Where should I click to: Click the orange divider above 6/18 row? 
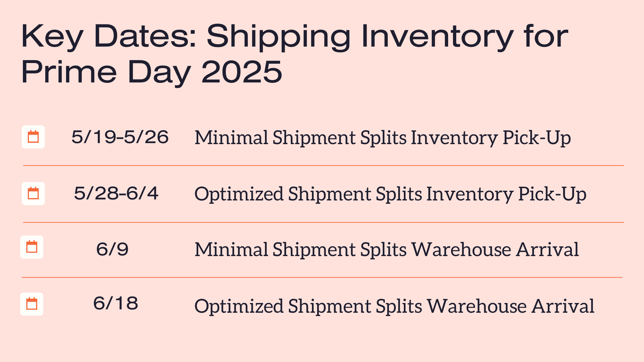(x=322, y=277)
